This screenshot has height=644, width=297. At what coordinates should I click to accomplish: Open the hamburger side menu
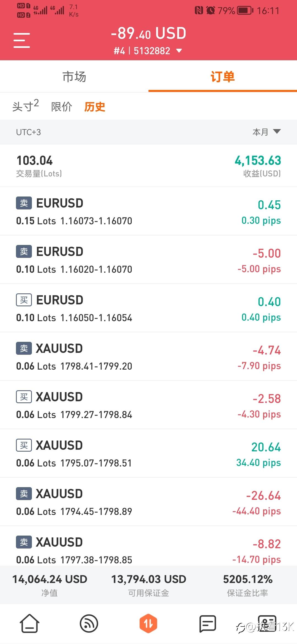point(22,40)
